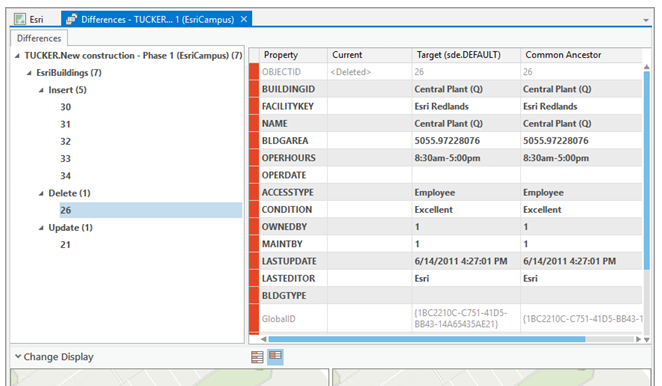This screenshot has width=662, height=386.
Task: Click the CONDITION property row
Action: 446,209
